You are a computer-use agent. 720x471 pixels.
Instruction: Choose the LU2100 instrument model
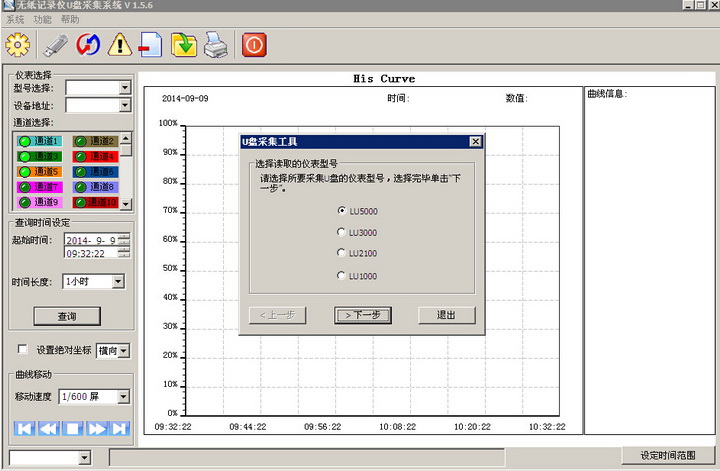click(342, 253)
